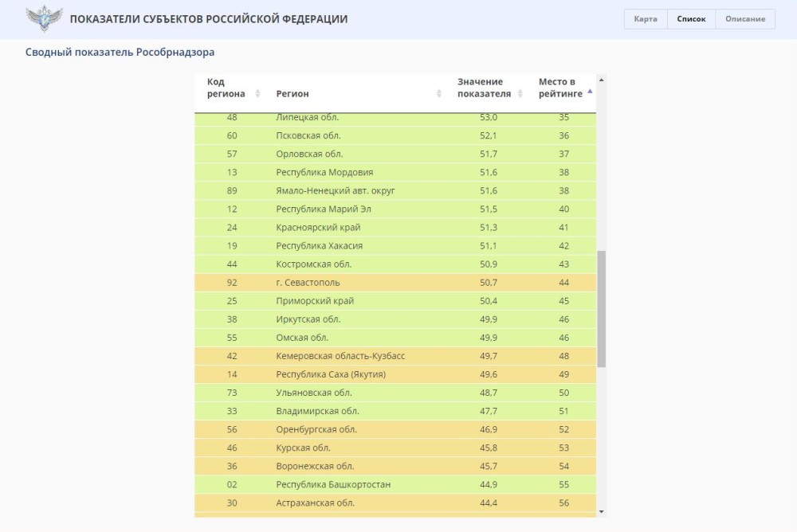The height and width of the screenshot is (532, 797).
Task: Click the Rosobrnadzor eagle emblem logo
Action: point(44,19)
